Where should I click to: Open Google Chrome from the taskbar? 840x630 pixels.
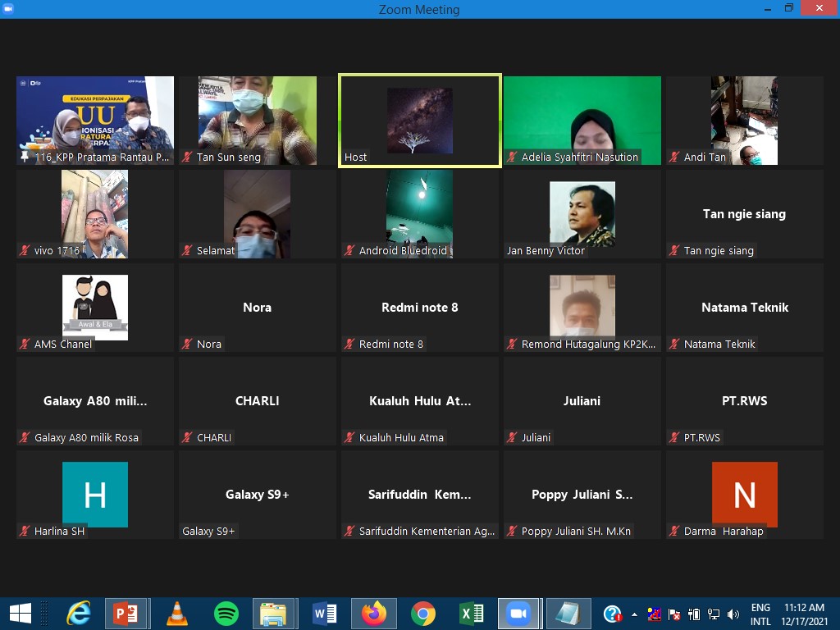[x=423, y=614]
